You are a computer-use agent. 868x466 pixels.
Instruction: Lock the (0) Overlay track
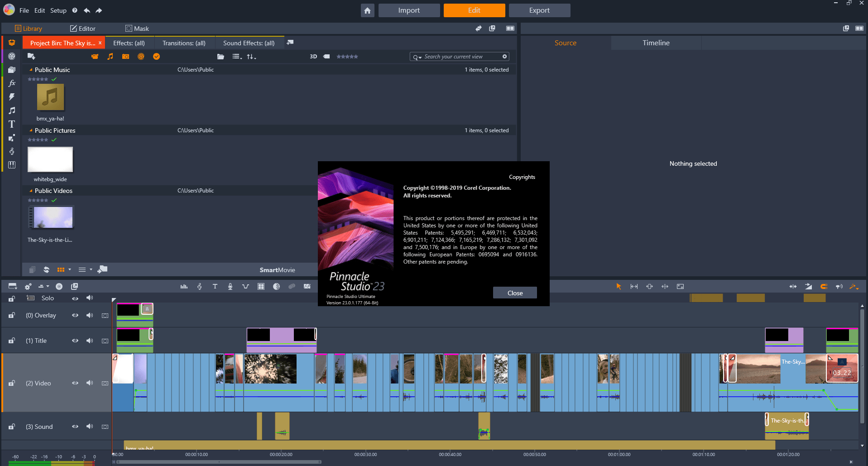[11, 315]
